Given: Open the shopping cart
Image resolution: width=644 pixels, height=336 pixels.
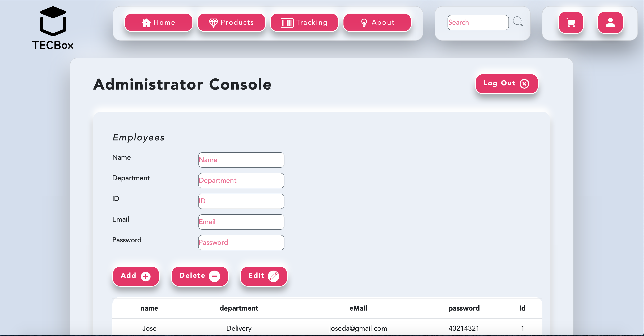Looking at the screenshot, I should tap(571, 22).
